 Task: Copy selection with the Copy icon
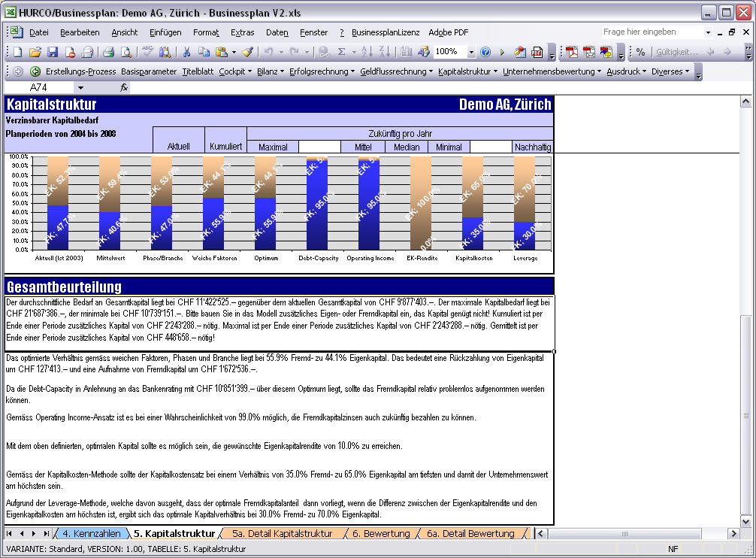[204, 52]
